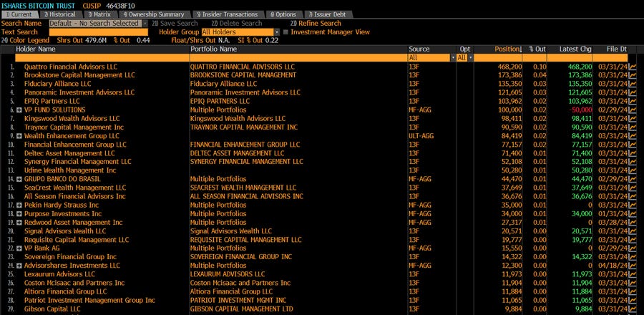Sort by % Out column header
The height and width of the screenshot is (315, 644).
(x=537, y=49)
